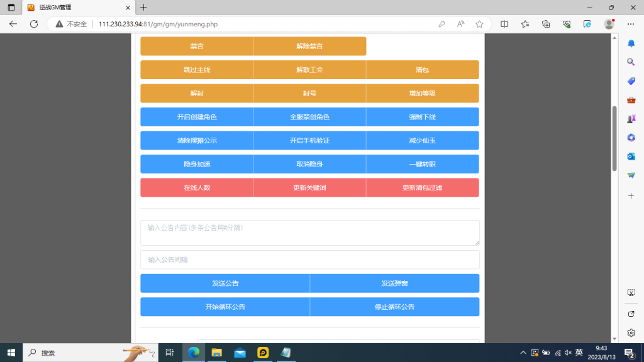
Task: Open Notepad from the taskbar
Action: pyautogui.click(x=286, y=353)
